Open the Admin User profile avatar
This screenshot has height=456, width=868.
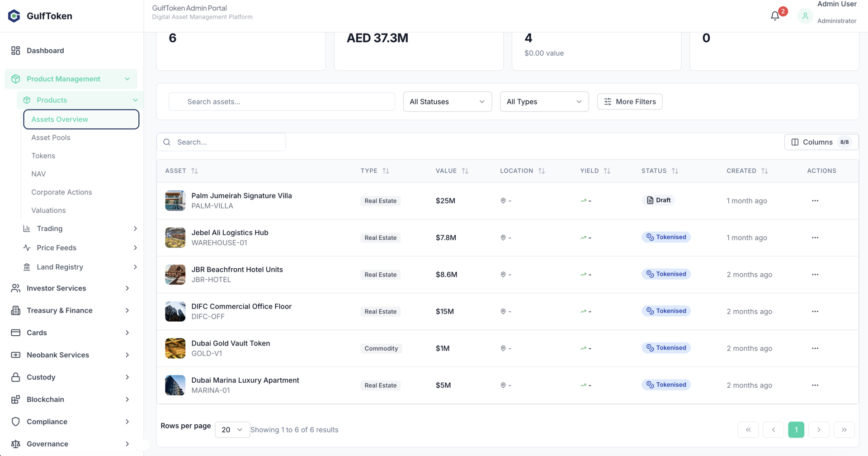coord(805,16)
